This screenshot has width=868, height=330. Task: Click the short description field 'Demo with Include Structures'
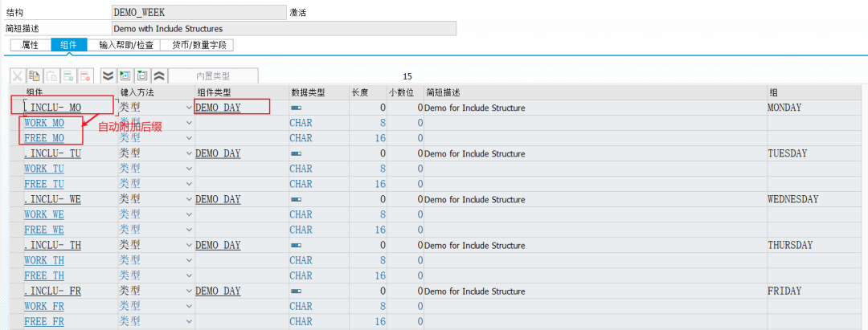(x=284, y=28)
